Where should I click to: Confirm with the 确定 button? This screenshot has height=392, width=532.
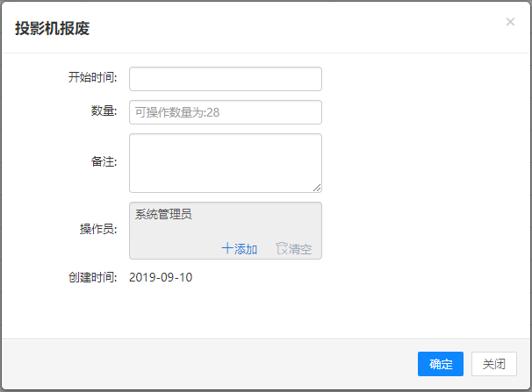tap(440, 365)
